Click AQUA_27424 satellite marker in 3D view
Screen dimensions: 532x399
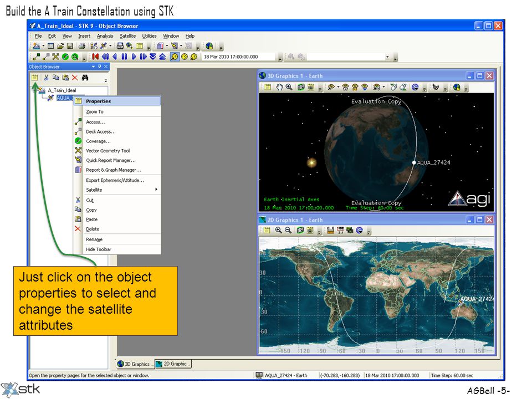point(414,162)
